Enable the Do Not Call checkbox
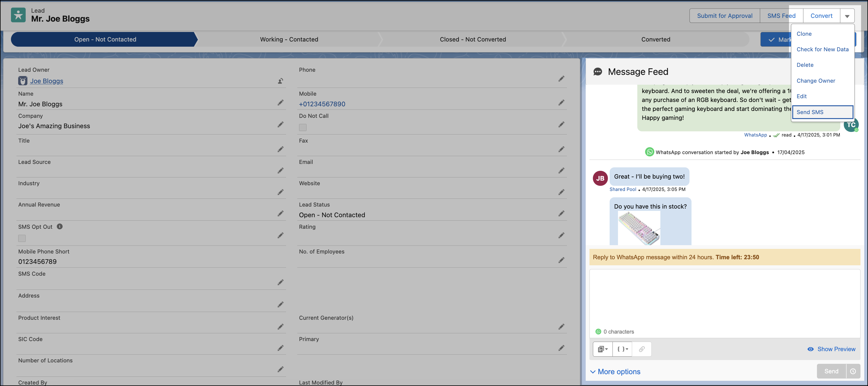The width and height of the screenshot is (868, 386). coord(303,127)
